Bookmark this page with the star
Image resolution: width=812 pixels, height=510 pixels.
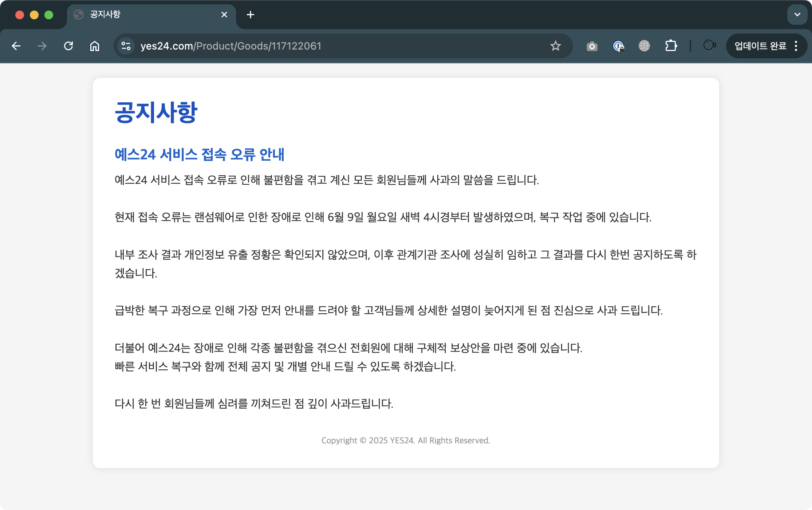(555, 46)
